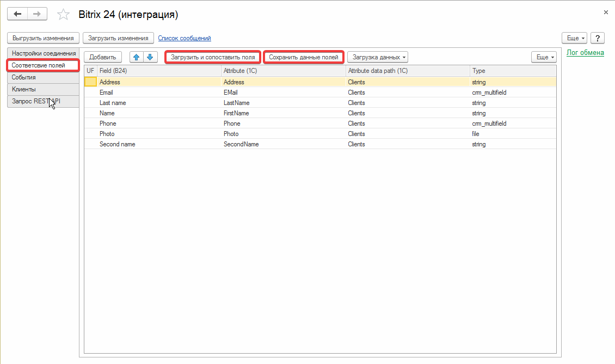Click crm_multifield type in Email row
Viewport: 615px width, 364px height.
513,92
